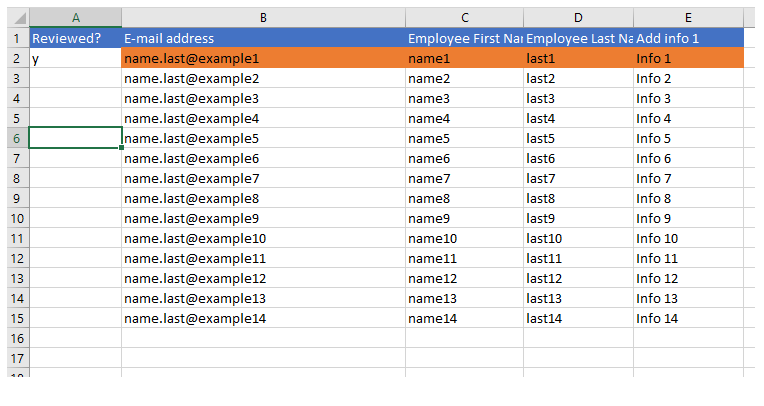Select row 6 header
Viewport: 764px width, 406px height.
pos(18,138)
